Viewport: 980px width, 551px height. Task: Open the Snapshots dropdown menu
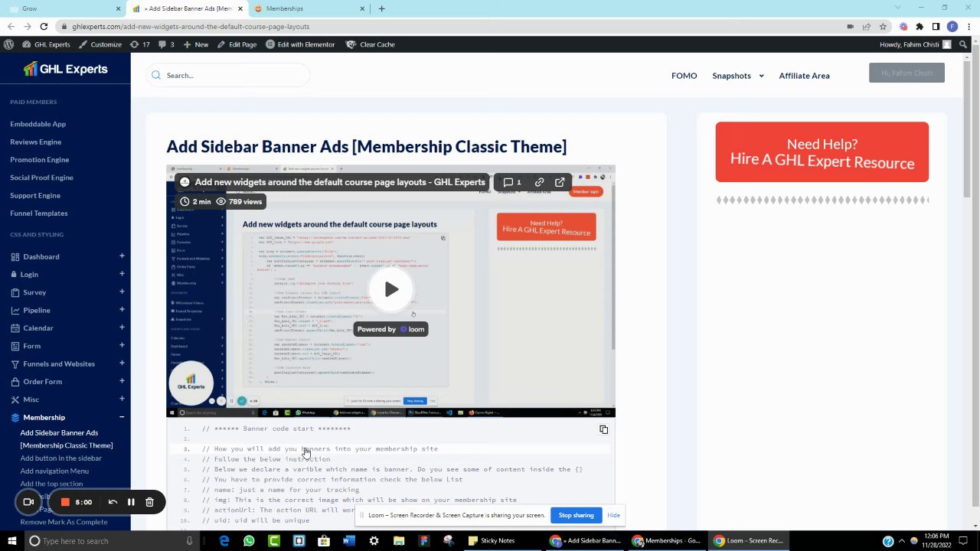click(738, 76)
